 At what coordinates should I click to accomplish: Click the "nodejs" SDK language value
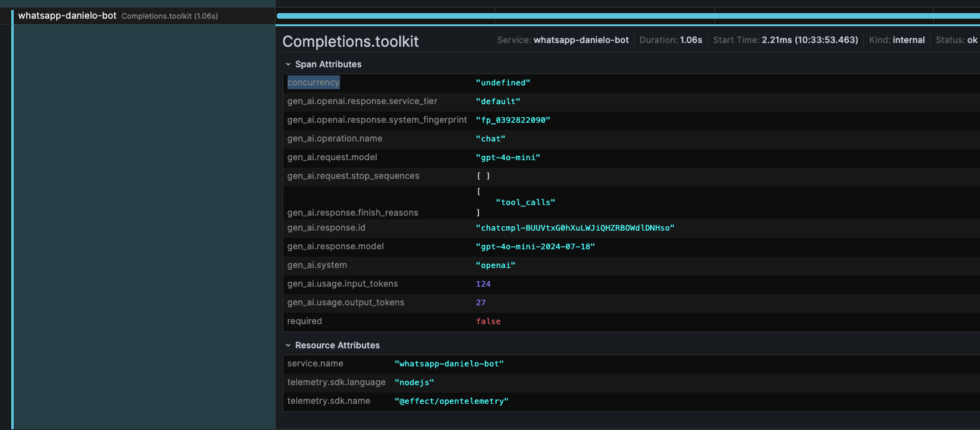414,383
